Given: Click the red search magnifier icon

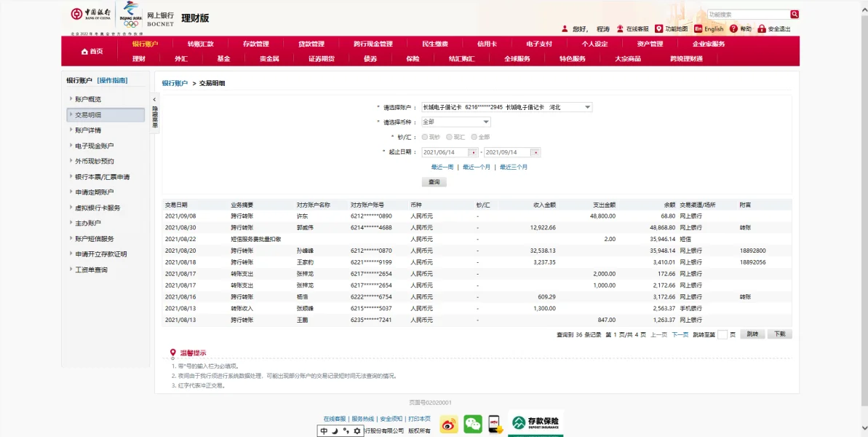Looking at the screenshot, I should click(795, 14).
